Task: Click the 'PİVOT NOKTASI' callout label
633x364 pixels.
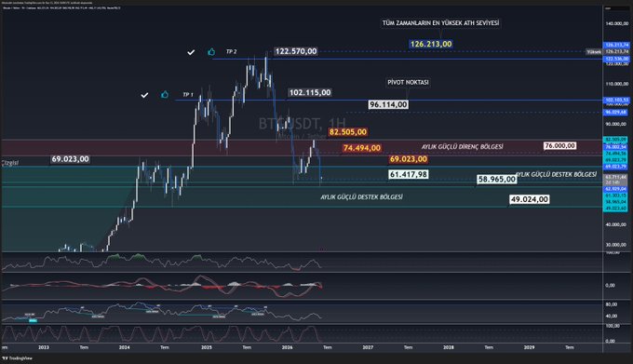Action: [408, 82]
